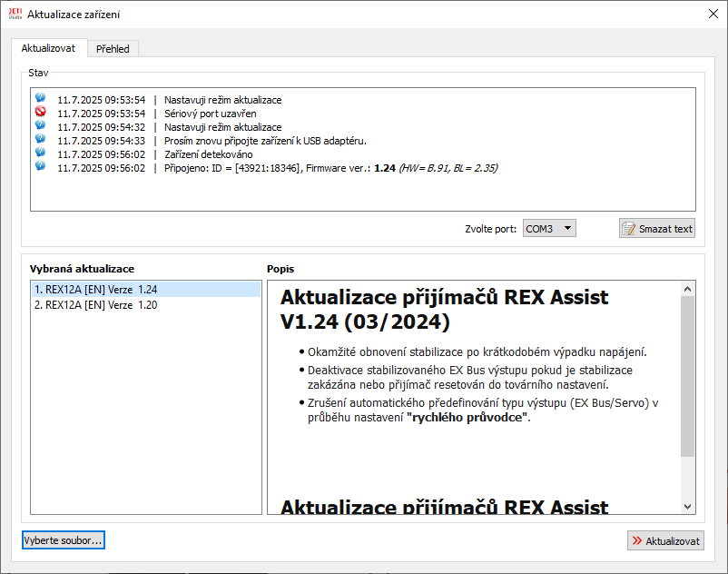The width and height of the screenshot is (728, 574).
Task: Click info icon beside 'Zařízení detekováno'
Action: click(40, 152)
